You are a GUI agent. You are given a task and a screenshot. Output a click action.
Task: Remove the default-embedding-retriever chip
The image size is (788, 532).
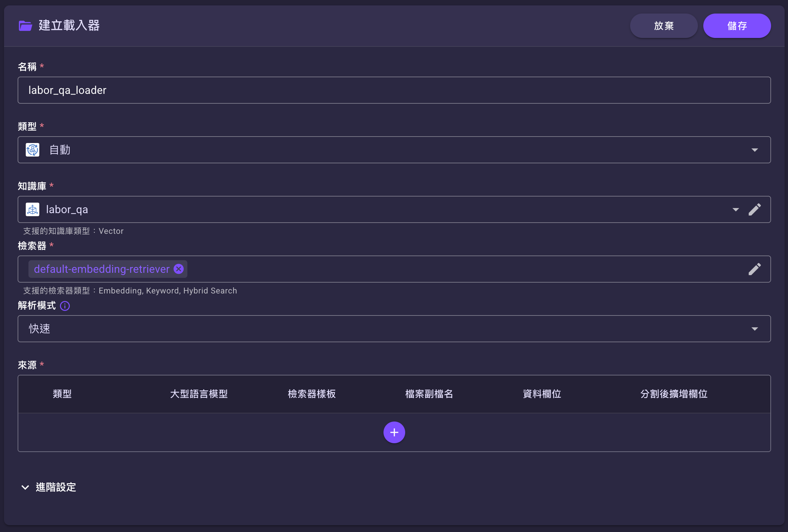click(179, 269)
